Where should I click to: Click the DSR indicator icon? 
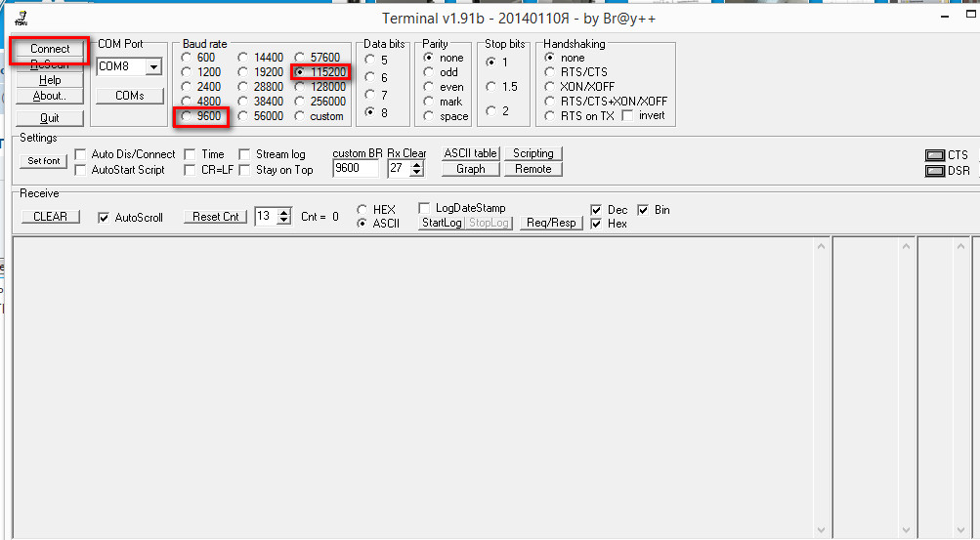coord(935,171)
